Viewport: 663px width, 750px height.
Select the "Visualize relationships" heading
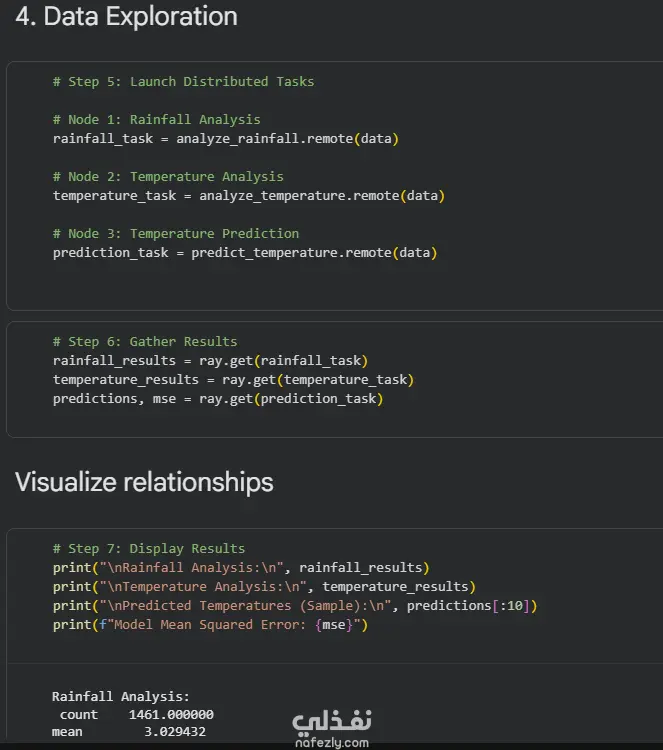[x=144, y=482]
